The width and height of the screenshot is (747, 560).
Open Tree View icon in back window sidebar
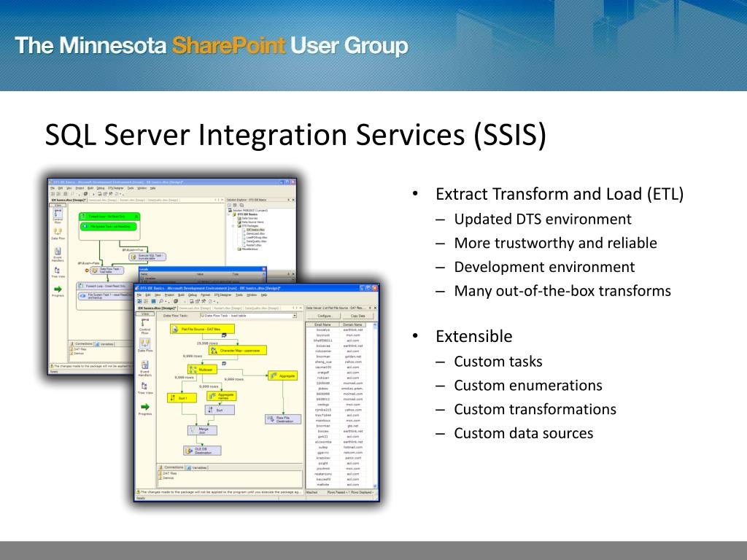(58, 270)
